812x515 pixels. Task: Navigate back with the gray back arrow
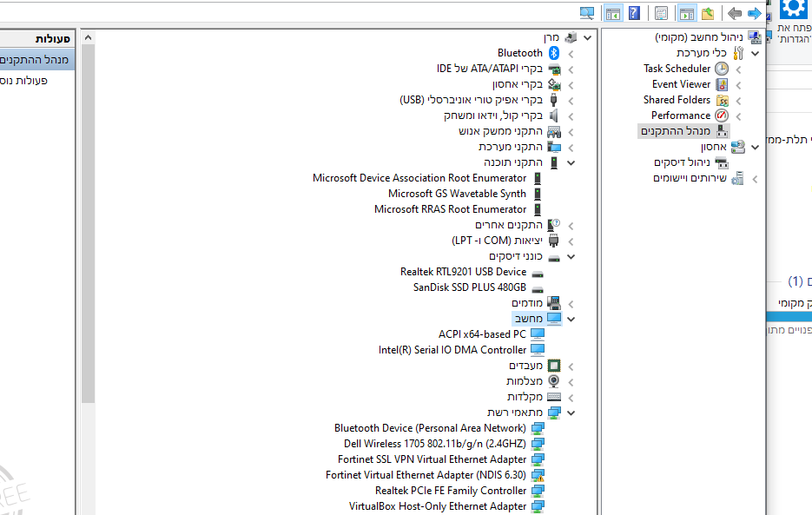(x=734, y=12)
